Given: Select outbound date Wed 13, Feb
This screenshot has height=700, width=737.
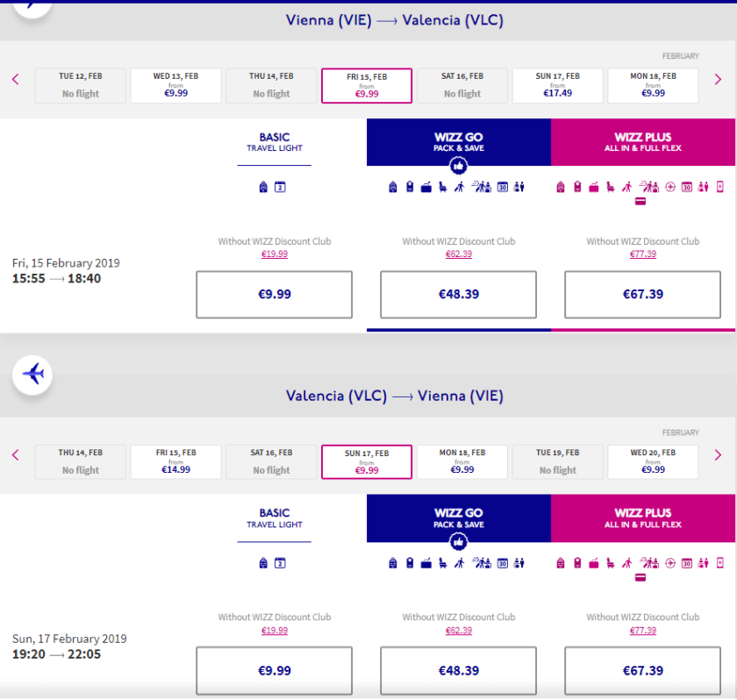Looking at the screenshot, I should tap(175, 85).
